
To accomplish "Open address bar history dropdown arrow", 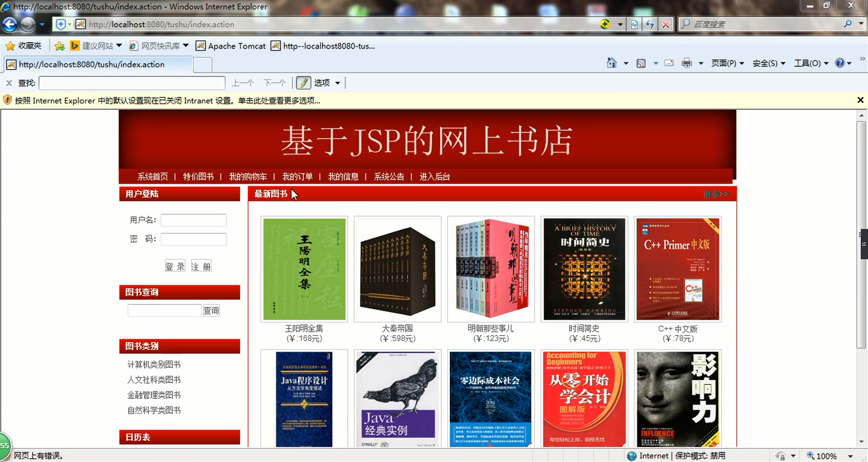I will (x=620, y=24).
